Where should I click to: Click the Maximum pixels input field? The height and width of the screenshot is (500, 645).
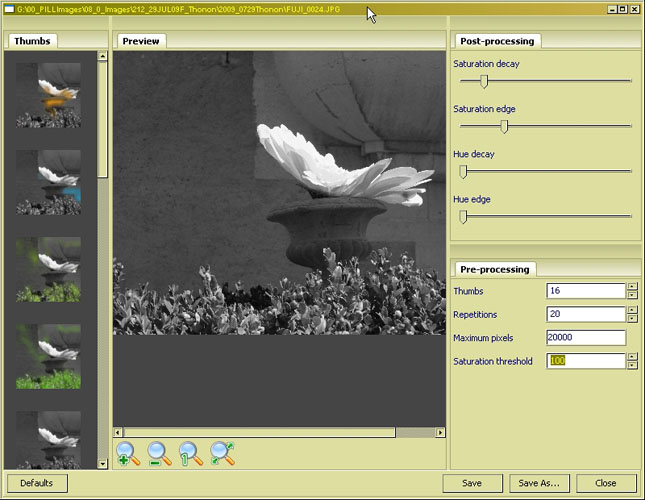[x=585, y=338]
